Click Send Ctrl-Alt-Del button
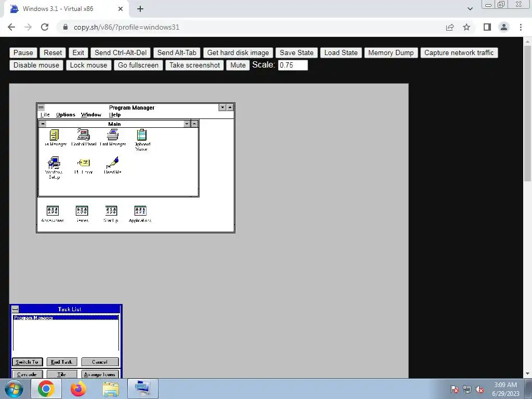This screenshot has width=532, height=399. pos(121,52)
